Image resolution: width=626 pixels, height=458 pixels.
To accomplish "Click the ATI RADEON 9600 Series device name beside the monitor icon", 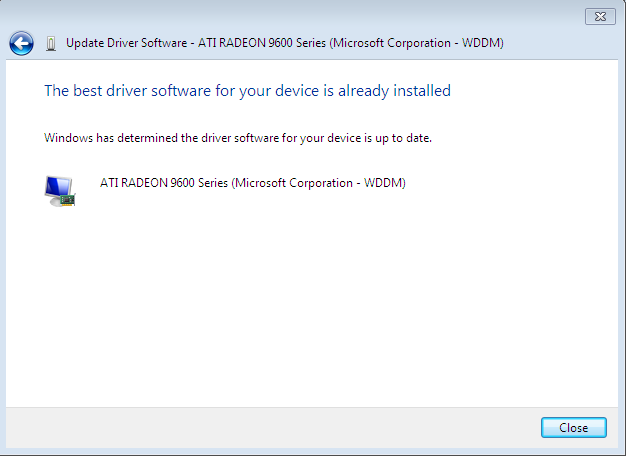I will [253, 183].
